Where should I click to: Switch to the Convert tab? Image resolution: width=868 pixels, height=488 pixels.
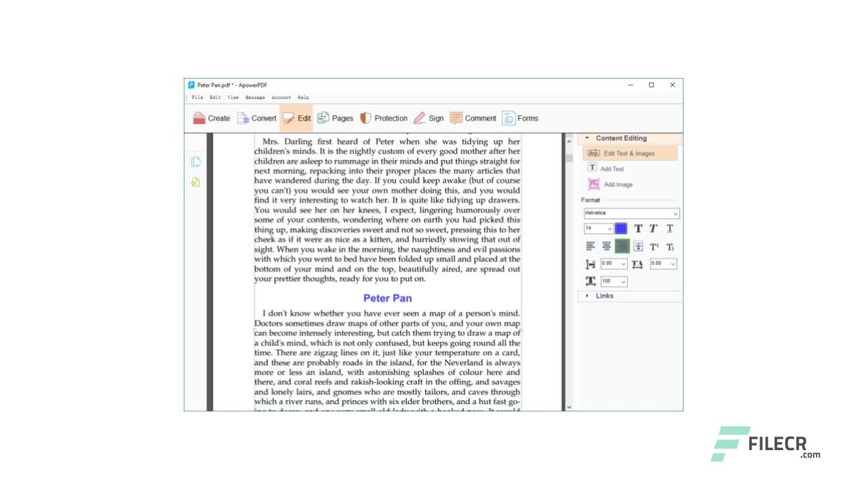point(257,118)
